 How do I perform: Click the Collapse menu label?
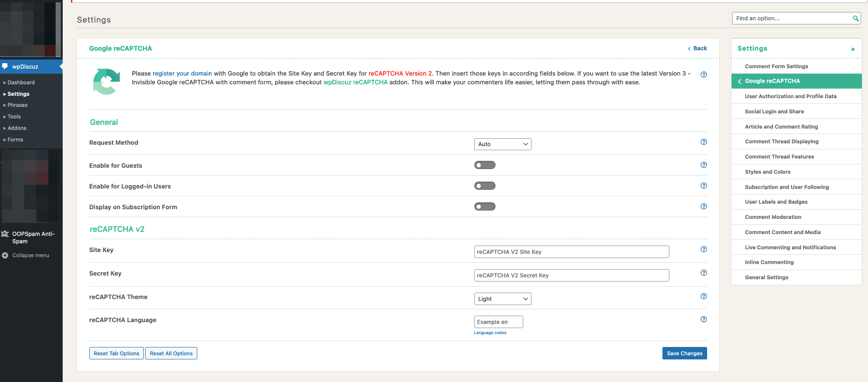[x=30, y=255]
